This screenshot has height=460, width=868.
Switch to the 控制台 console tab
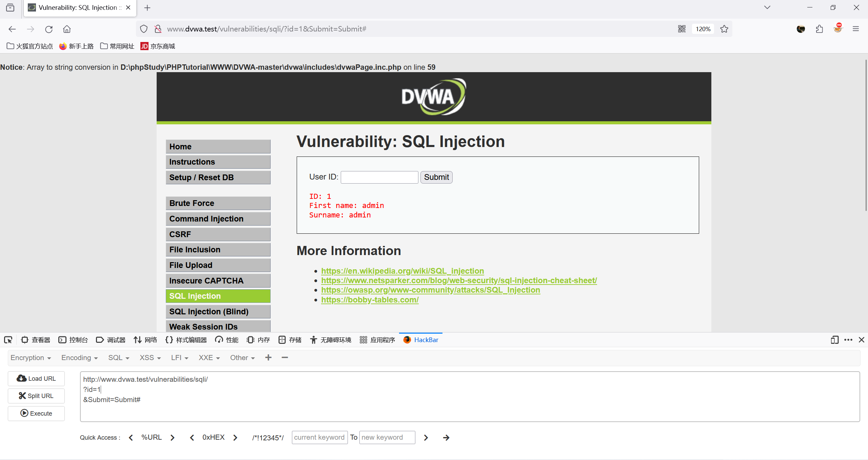click(x=73, y=340)
